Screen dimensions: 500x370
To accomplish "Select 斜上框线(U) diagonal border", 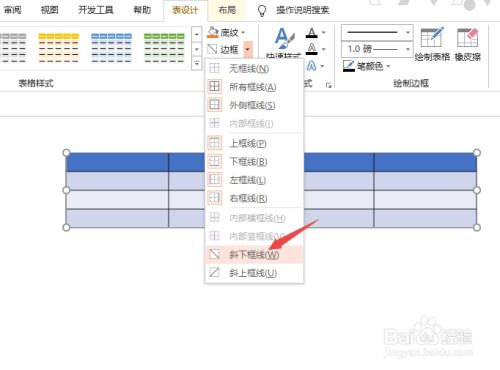I will click(x=254, y=273).
